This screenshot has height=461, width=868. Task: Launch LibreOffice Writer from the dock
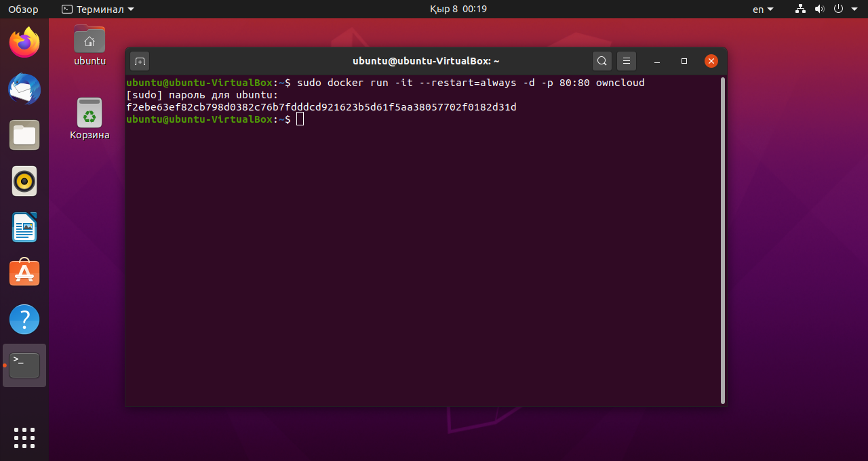point(24,227)
